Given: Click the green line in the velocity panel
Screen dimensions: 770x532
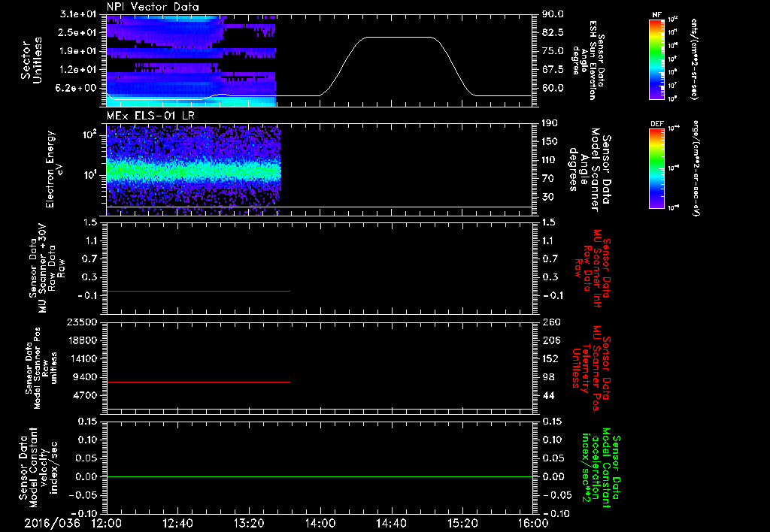Looking at the screenshot, I should (x=320, y=476).
